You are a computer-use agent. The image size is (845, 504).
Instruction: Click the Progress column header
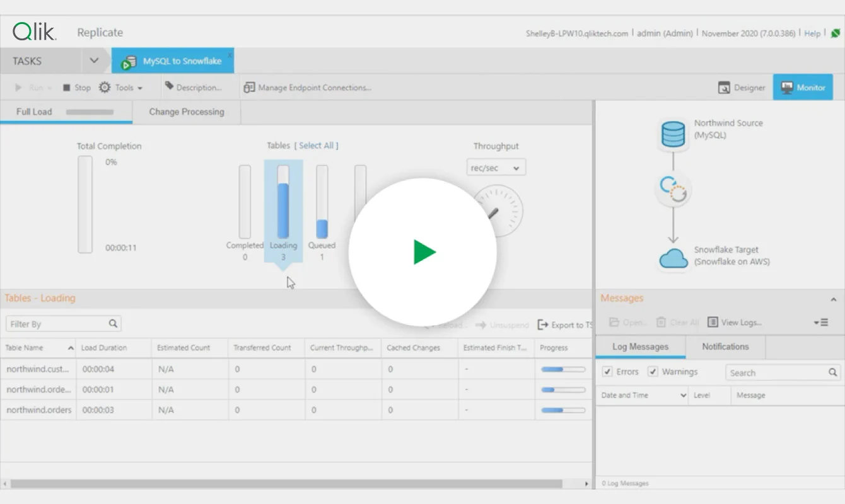click(x=563, y=348)
